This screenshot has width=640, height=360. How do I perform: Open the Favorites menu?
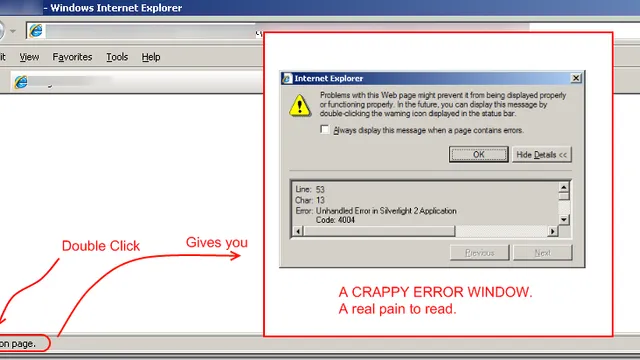click(72, 57)
